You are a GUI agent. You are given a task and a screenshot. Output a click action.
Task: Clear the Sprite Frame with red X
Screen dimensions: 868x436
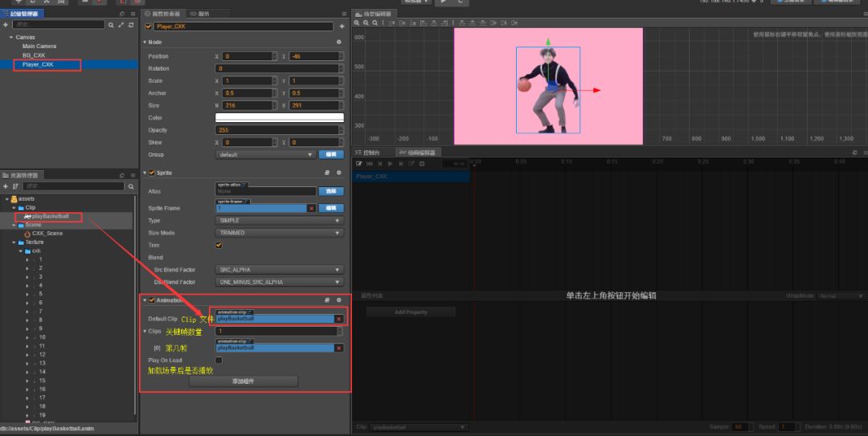click(312, 209)
